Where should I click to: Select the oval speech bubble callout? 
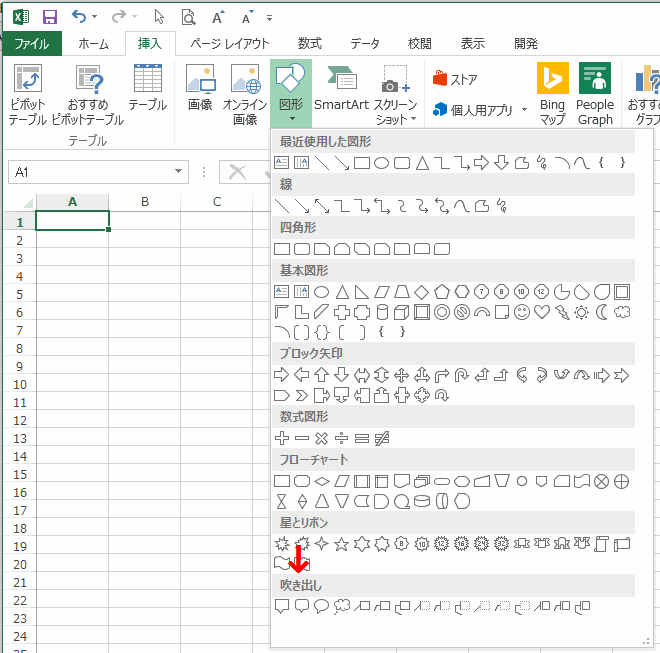(x=322, y=606)
